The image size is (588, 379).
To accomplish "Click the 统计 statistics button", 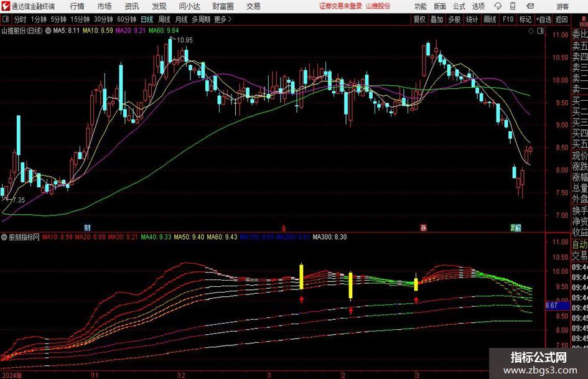I will click(472, 19).
